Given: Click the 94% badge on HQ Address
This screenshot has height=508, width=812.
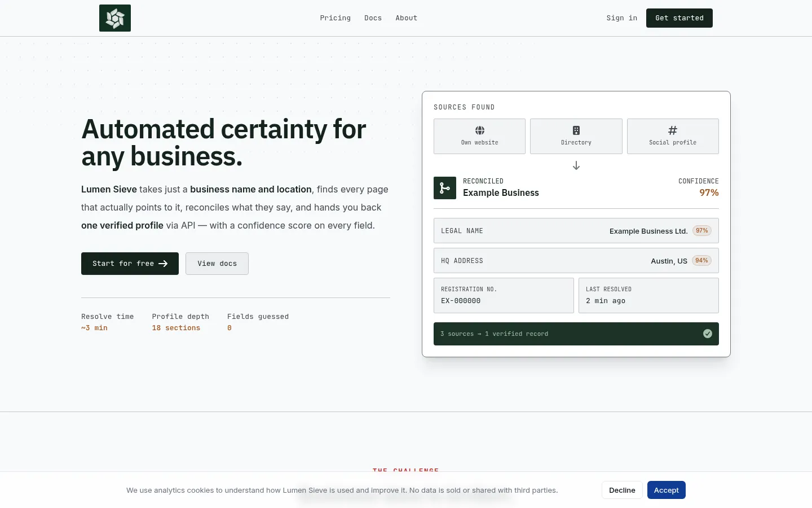Looking at the screenshot, I should click(x=702, y=261).
